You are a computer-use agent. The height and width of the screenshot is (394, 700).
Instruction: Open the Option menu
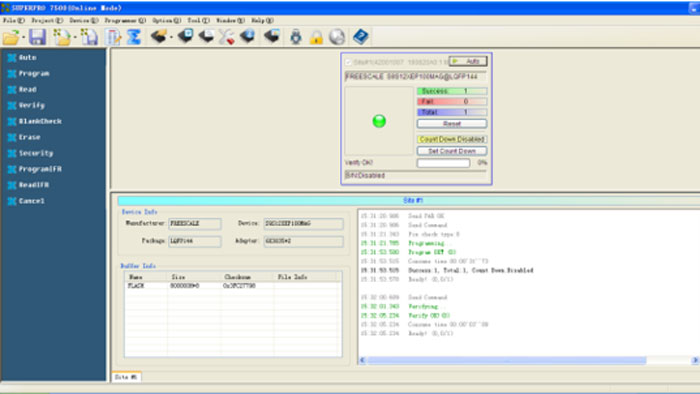point(167,21)
